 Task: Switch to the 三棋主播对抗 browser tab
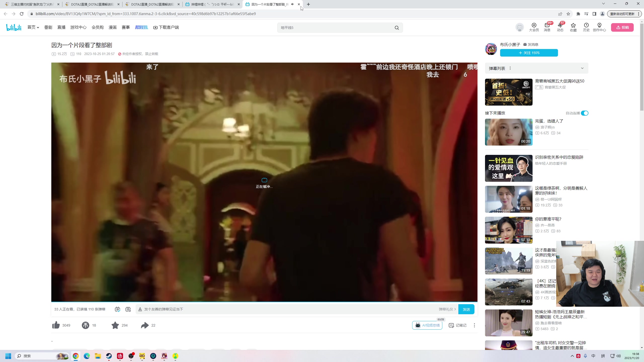32,4
